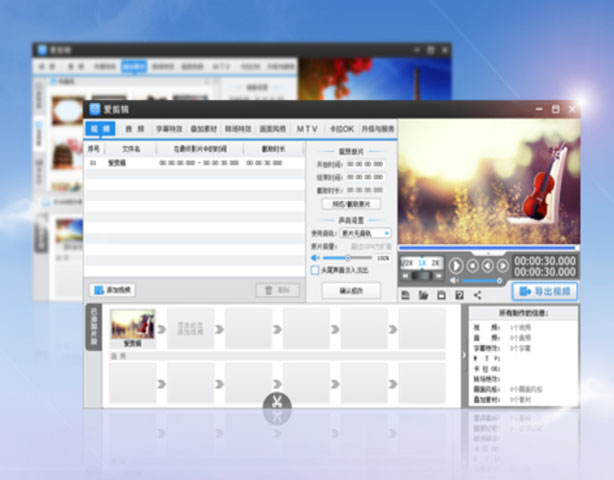This screenshot has width=614, height=480.
Task: Stop the preview playback
Action: click(x=473, y=266)
